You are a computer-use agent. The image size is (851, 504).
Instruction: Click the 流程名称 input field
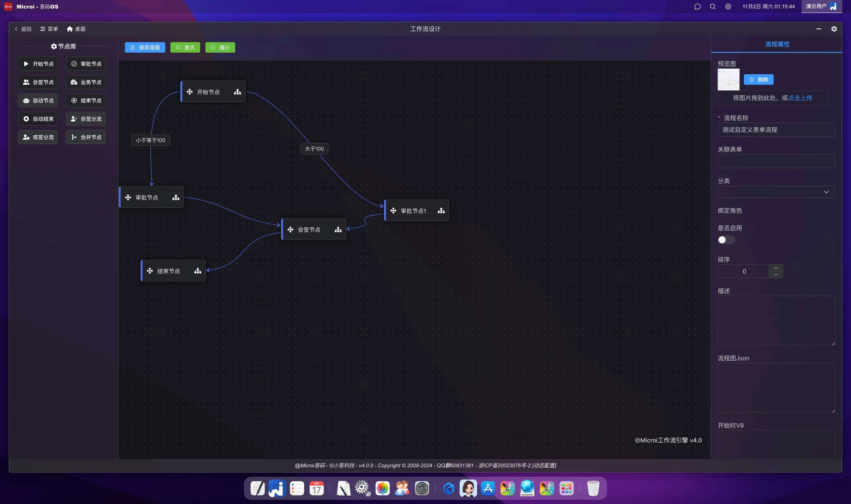(x=776, y=130)
